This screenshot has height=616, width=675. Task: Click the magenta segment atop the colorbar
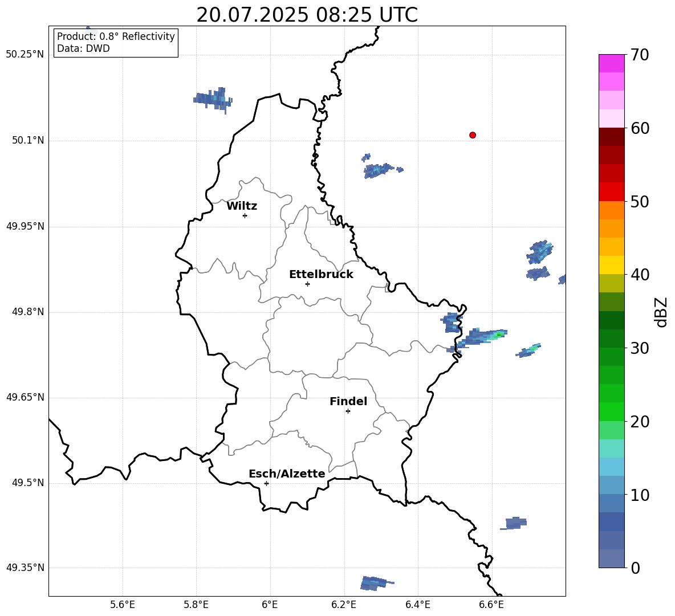[x=611, y=63]
